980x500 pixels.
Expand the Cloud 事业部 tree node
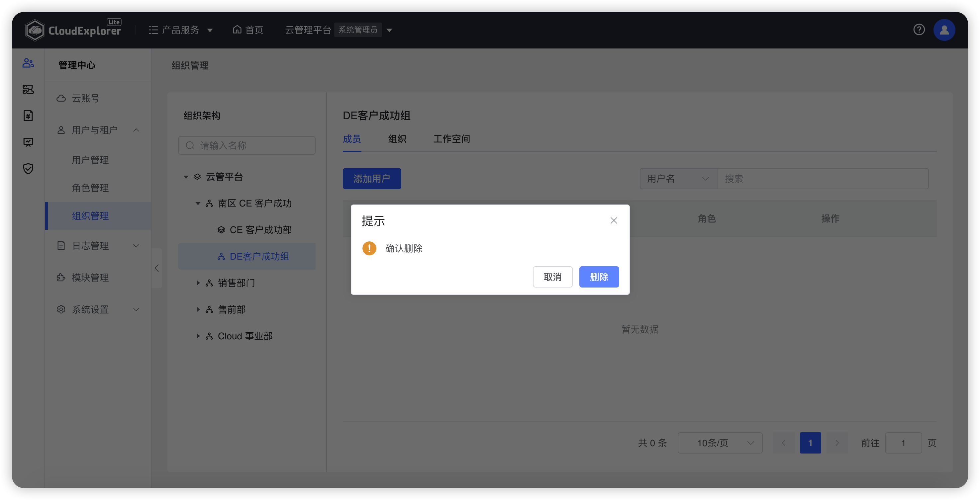tap(198, 336)
